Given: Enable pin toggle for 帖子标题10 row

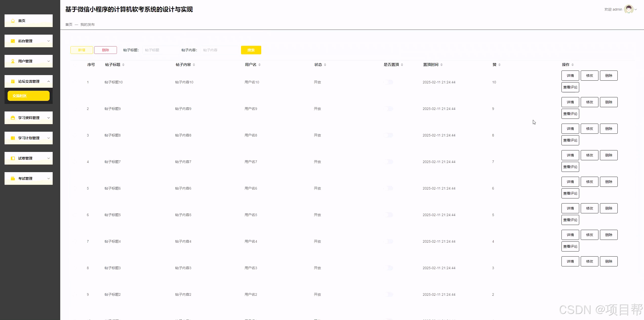Looking at the screenshot, I should 388,82.
